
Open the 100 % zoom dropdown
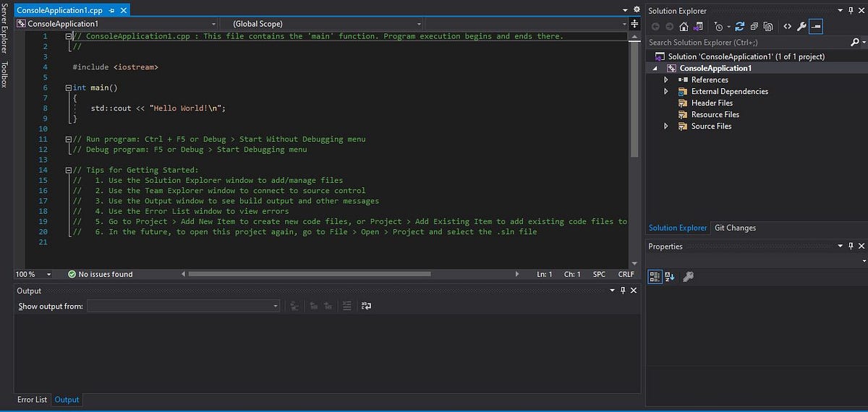point(48,274)
